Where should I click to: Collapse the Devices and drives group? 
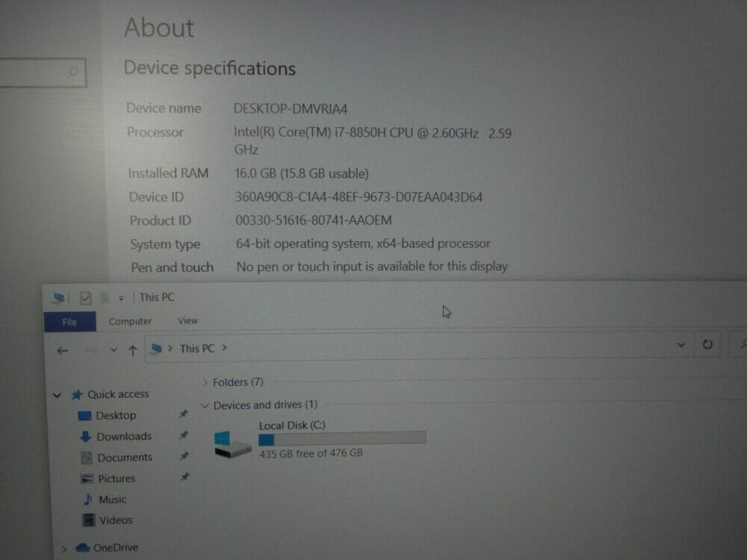[x=205, y=405]
